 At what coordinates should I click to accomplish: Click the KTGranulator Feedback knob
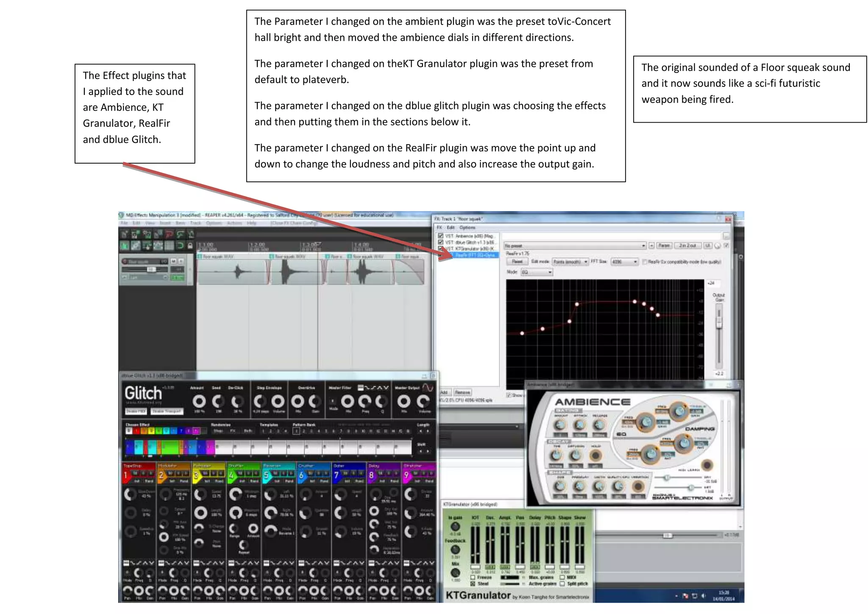coord(455,550)
